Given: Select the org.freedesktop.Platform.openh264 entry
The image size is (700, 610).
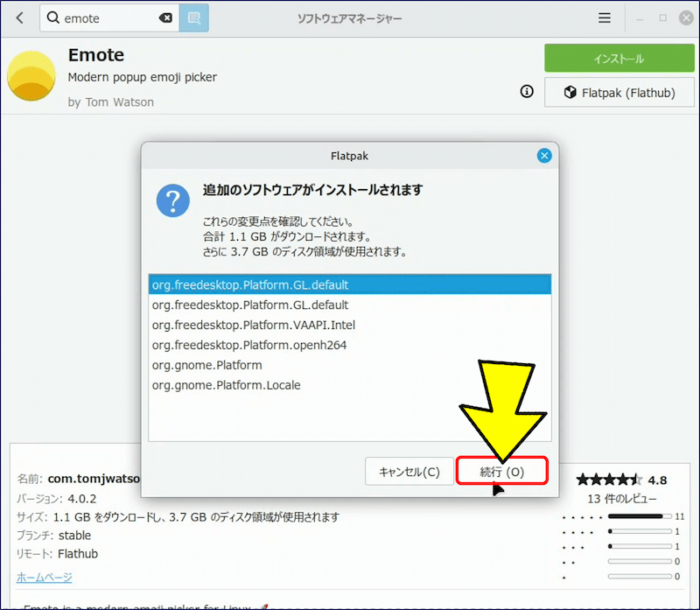Looking at the screenshot, I should (x=249, y=345).
